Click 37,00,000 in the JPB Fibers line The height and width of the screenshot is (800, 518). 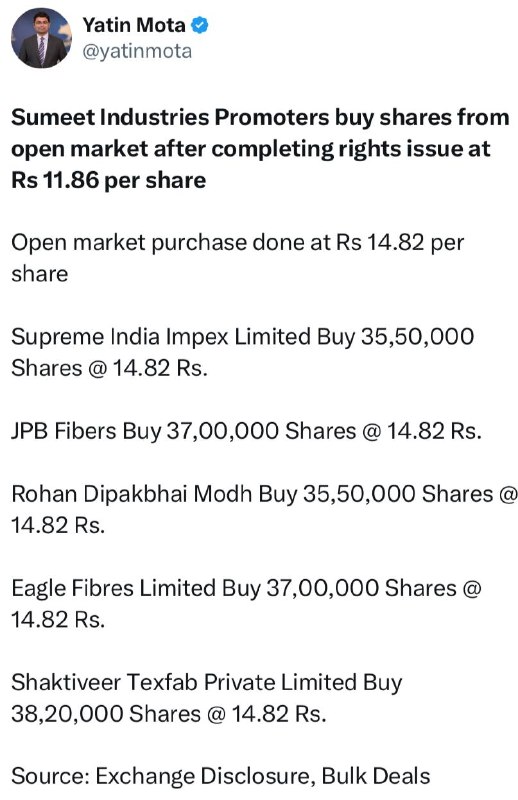223,431
